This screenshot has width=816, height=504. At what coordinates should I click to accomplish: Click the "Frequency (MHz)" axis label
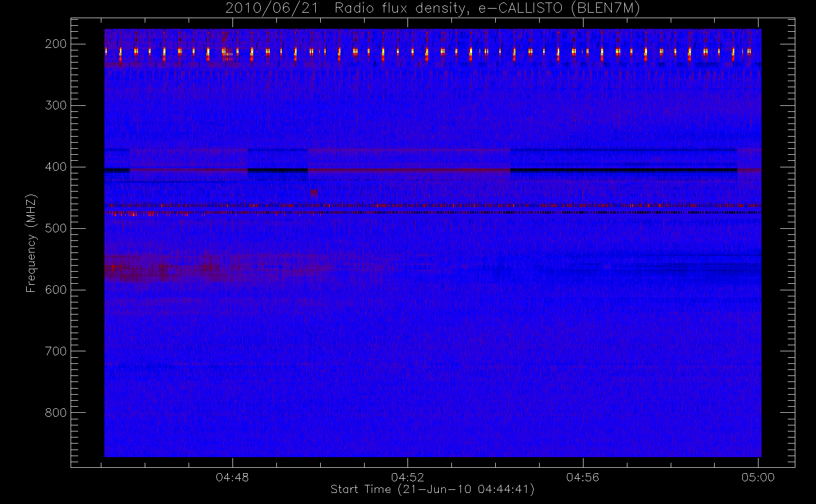[x=31, y=243]
